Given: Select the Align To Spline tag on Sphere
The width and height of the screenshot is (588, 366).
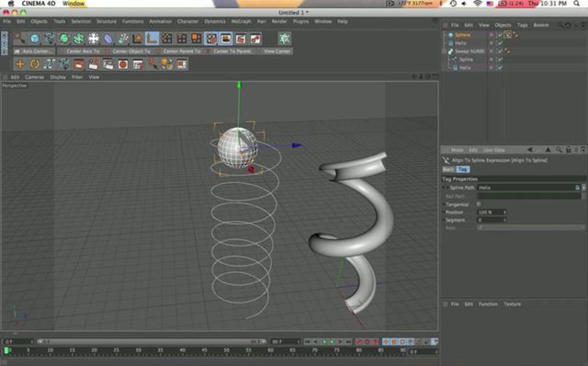Looking at the screenshot, I should coord(508,35).
